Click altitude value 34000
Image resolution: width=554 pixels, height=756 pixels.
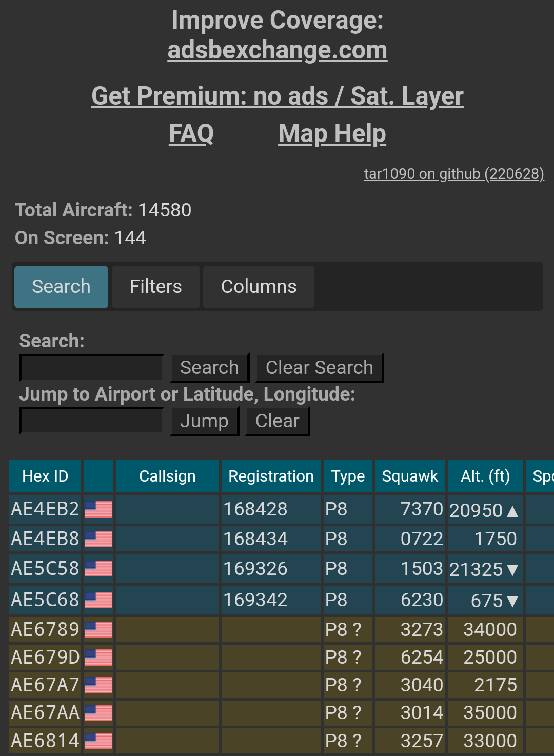pyautogui.click(x=490, y=629)
